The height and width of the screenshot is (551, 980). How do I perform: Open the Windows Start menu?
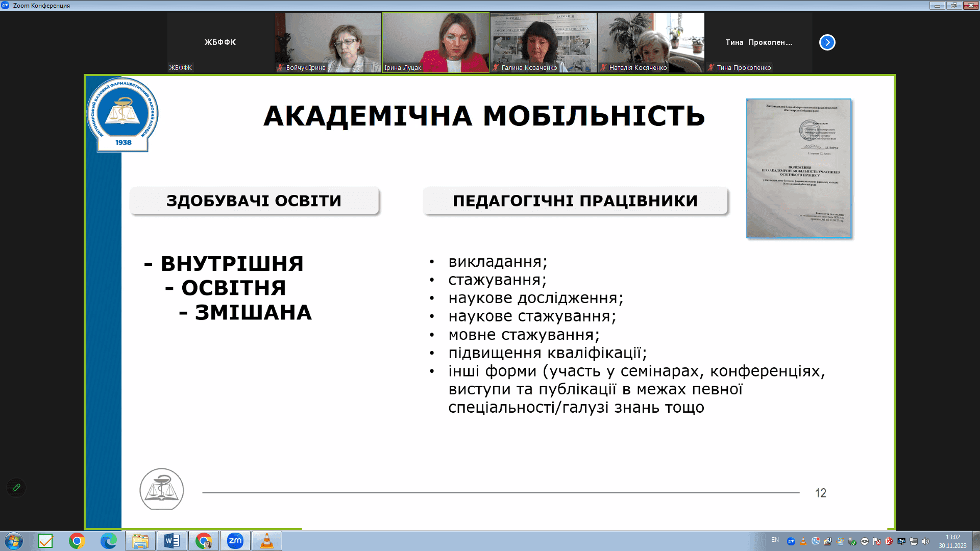click(x=13, y=541)
